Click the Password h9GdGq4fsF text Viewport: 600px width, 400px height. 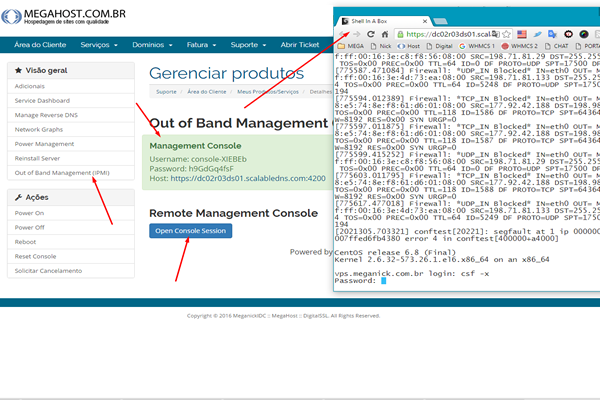[191, 169]
